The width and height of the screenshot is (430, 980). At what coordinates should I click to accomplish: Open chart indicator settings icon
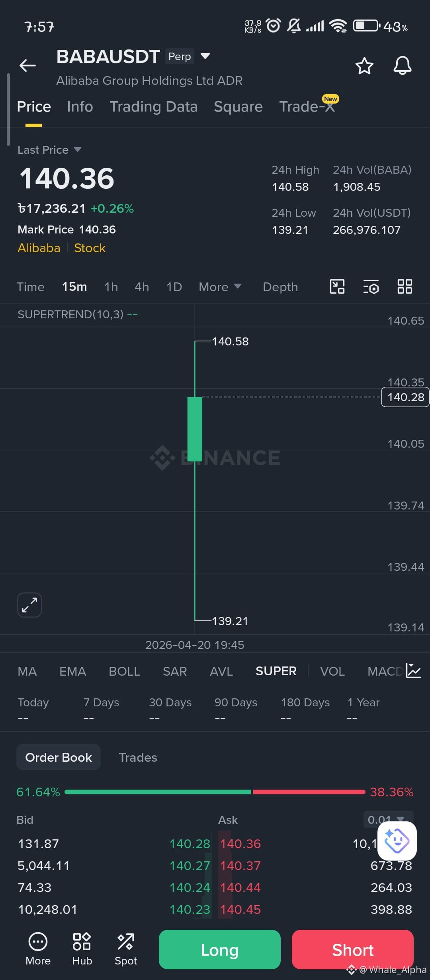(x=371, y=287)
